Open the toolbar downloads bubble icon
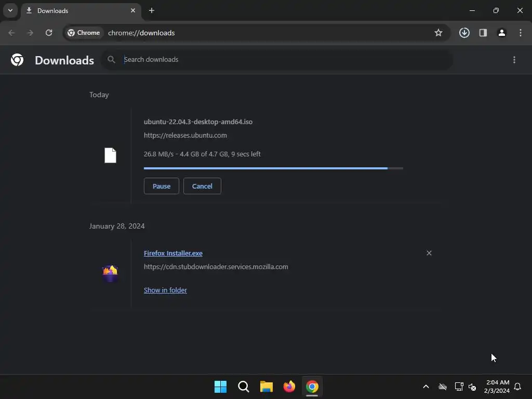This screenshot has height=399, width=532. point(464,33)
